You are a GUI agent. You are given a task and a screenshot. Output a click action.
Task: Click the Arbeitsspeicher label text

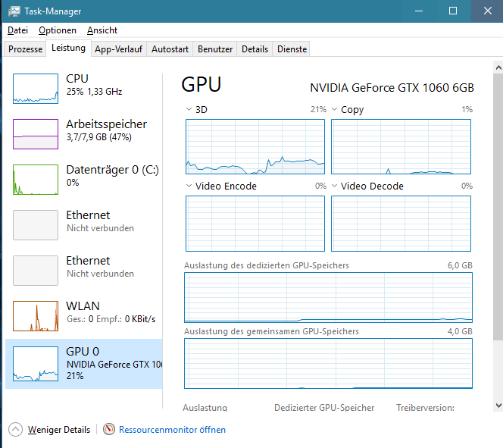[107, 124]
